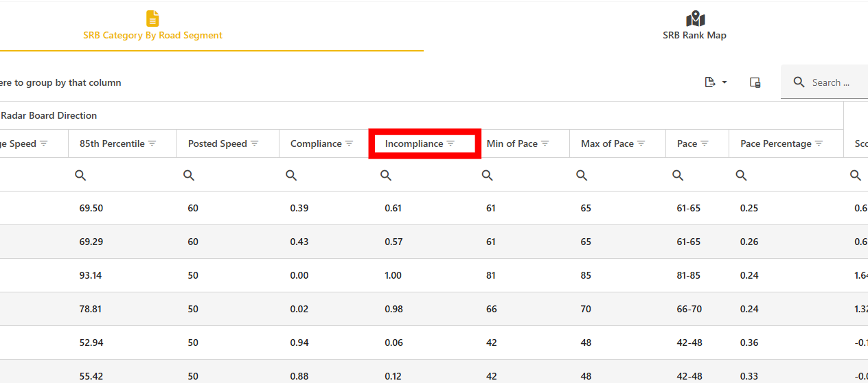Choose search operation for Compliance filter row

291,176
